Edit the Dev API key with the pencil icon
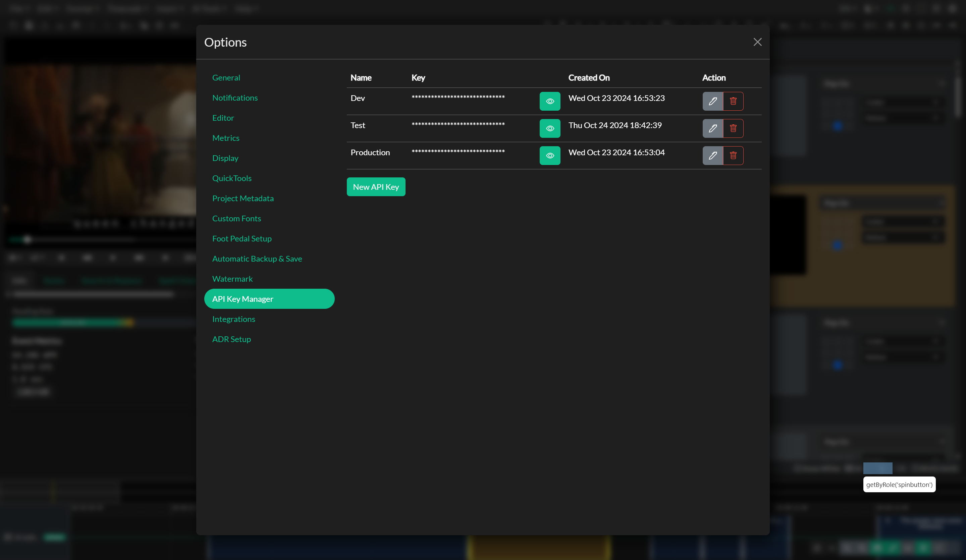Image resolution: width=966 pixels, height=560 pixels. (713, 101)
